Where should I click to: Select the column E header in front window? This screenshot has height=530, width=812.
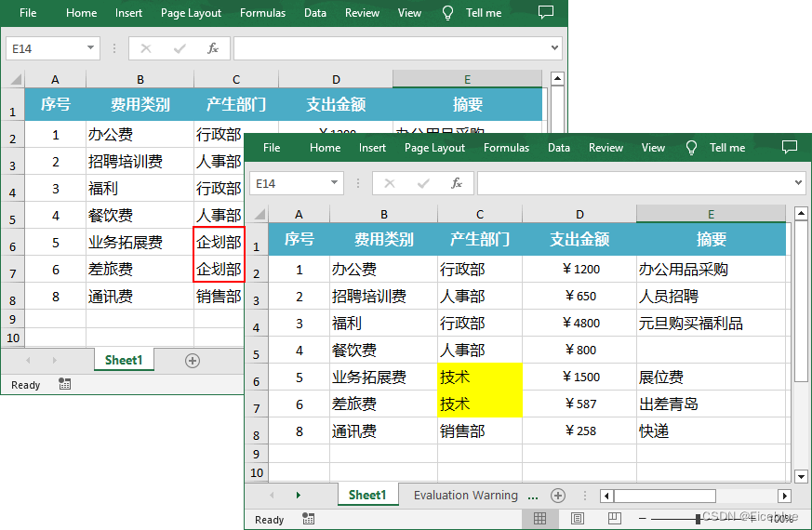pyautogui.click(x=711, y=214)
